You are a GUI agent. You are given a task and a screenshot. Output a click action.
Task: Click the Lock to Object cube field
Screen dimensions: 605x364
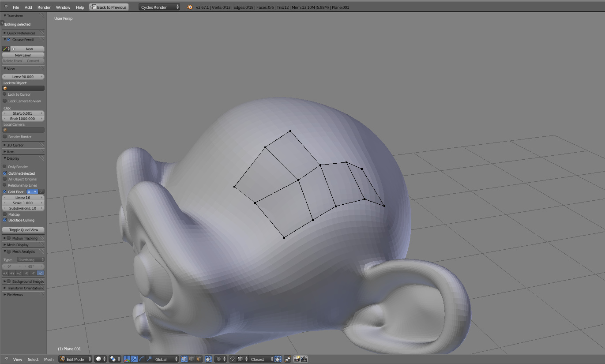[x=23, y=88]
